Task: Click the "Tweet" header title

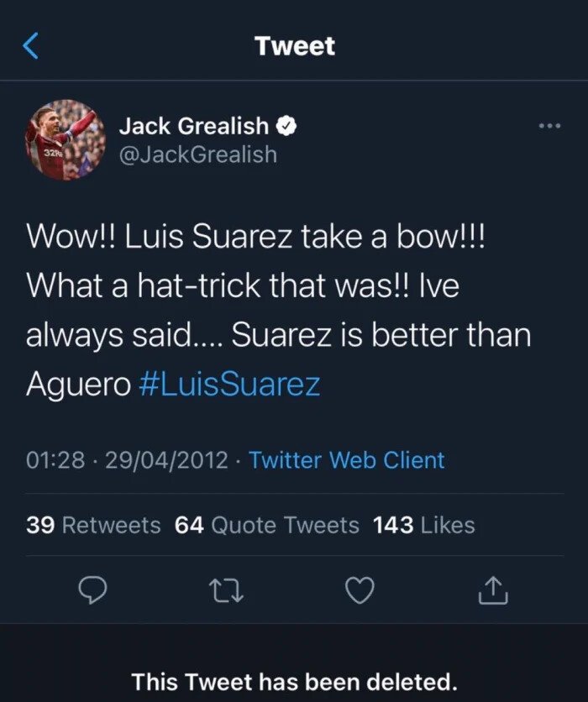Action: (295, 46)
